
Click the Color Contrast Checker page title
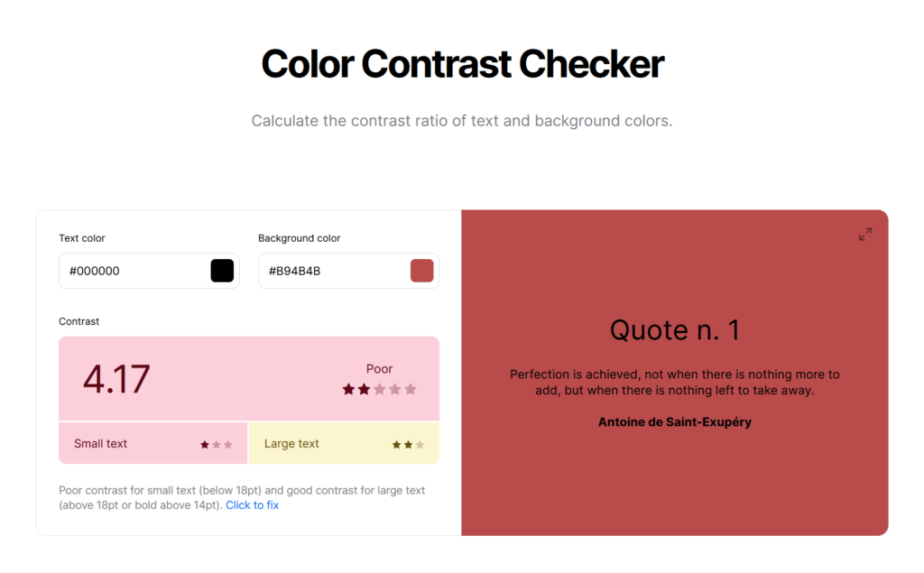(x=462, y=64)
